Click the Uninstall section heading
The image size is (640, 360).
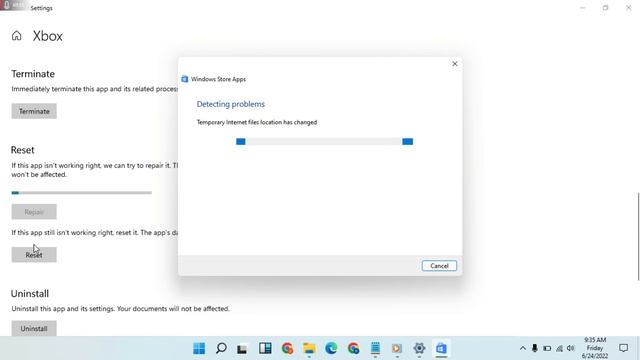(30, 293)
